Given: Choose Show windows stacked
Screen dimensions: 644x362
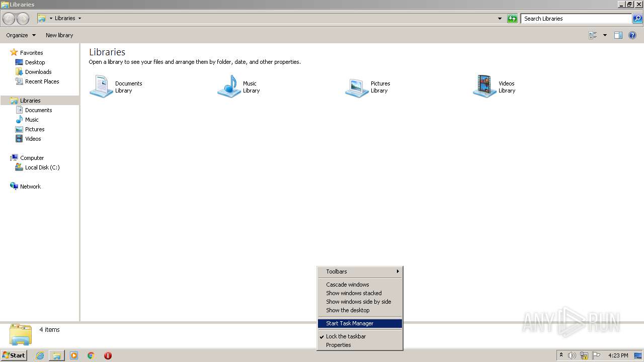Looking at the screenshot, I should click(x=360, y=293).
